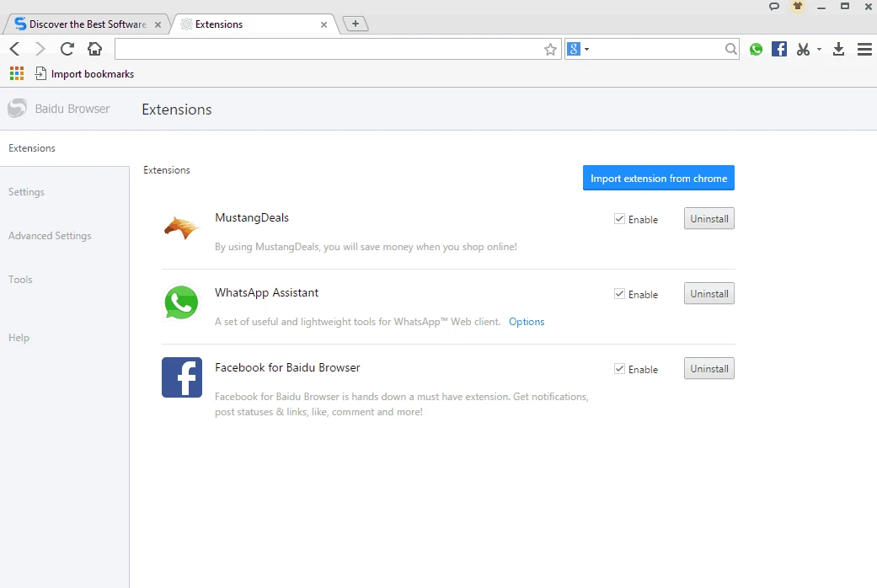Open a new tab with plus button
Screen dimensions: 877x588
tap(356, 24)
